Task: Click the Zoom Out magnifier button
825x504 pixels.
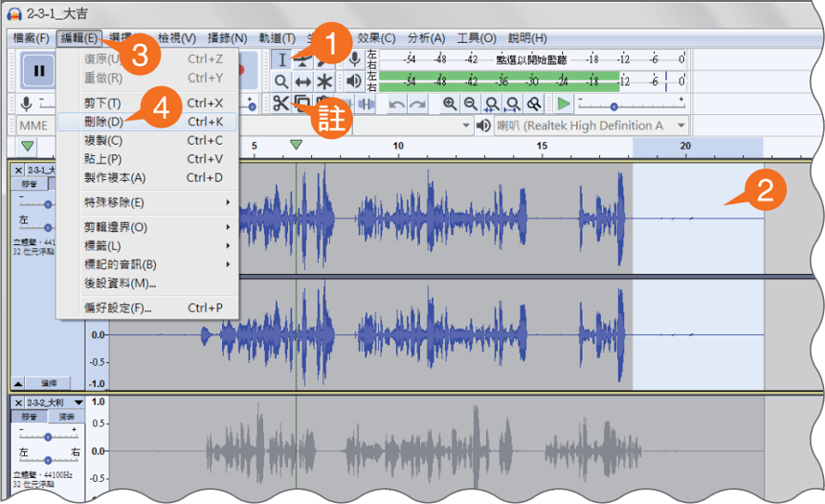Action: click(470, 104)
